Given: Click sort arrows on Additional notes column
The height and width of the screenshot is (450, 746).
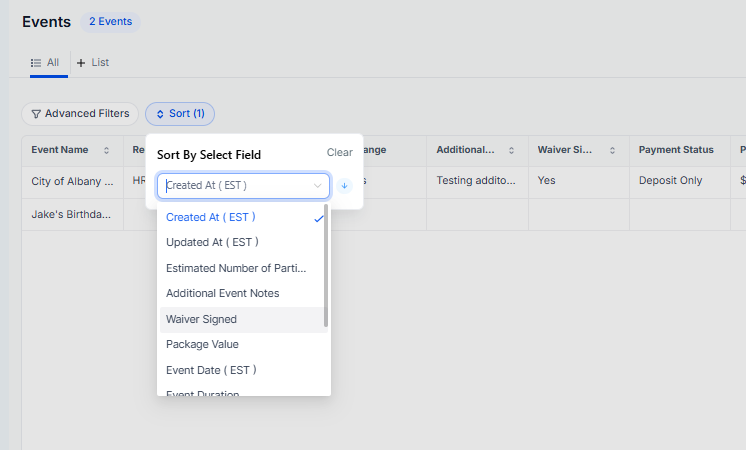Looking at the screenshot, I should click(x=512, y=150).
